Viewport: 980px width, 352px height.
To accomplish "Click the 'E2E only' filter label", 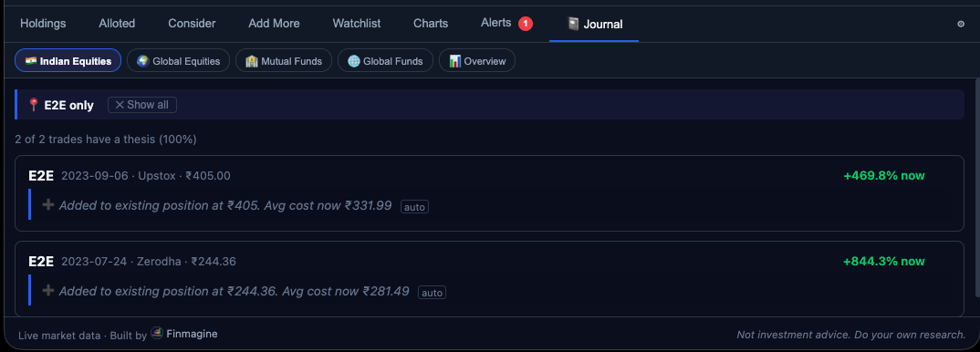I will pyautogui.click(x=68, y=105).
